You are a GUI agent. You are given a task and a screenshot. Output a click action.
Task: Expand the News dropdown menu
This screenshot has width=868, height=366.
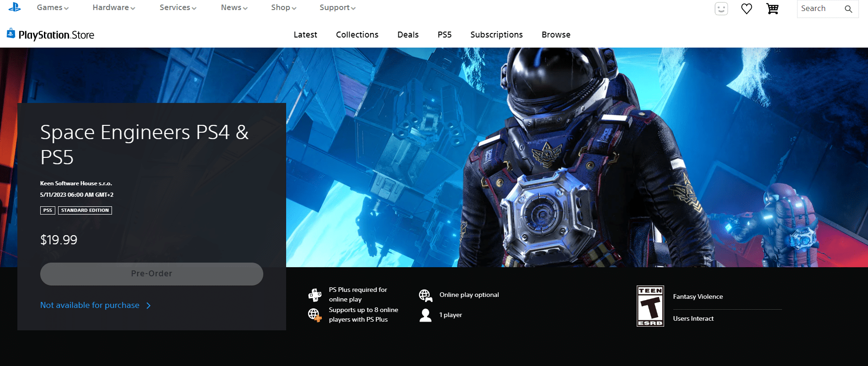point(234,7)
